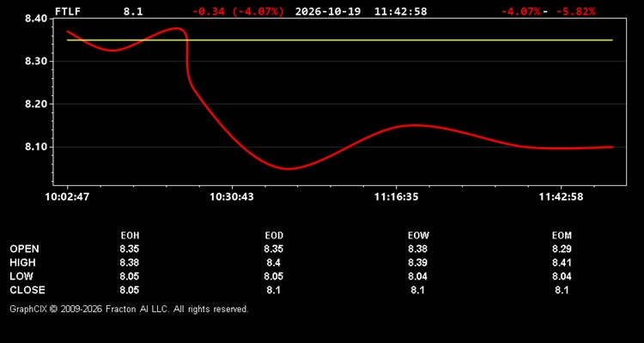Click the EOM HIGH value 8.41

click(x=562, y=262)
